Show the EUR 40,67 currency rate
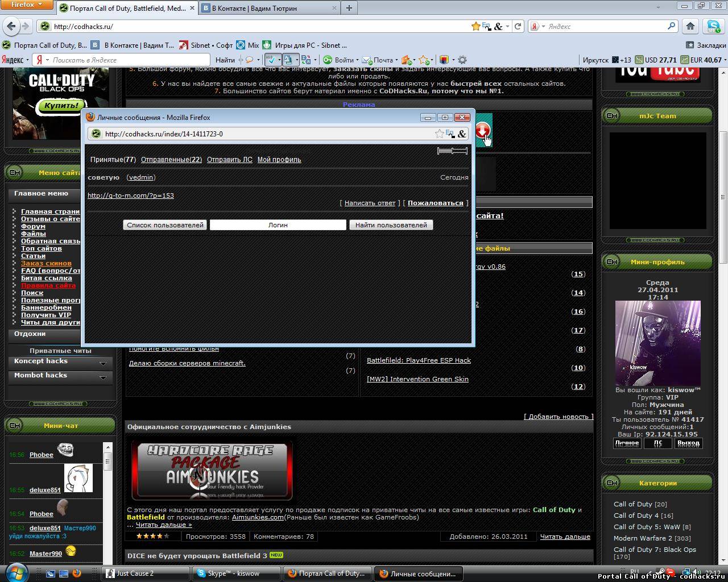The height and width of the screenshot is (582, 728). tap(700, 60)
